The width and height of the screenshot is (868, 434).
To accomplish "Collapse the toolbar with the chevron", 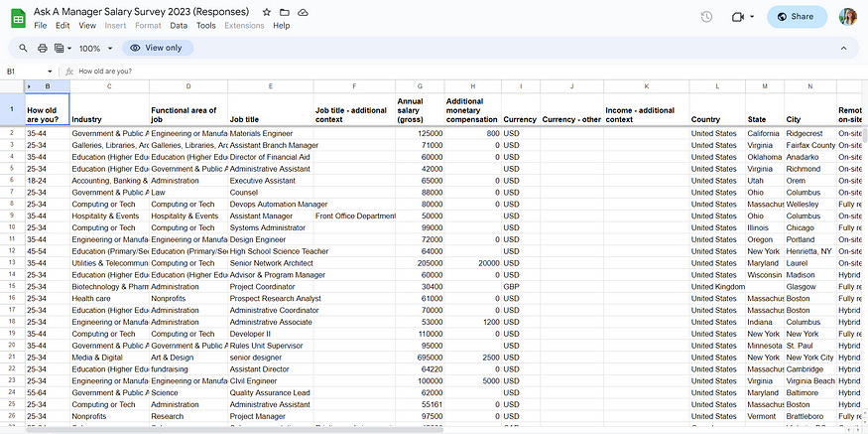I will pos(844,48).
